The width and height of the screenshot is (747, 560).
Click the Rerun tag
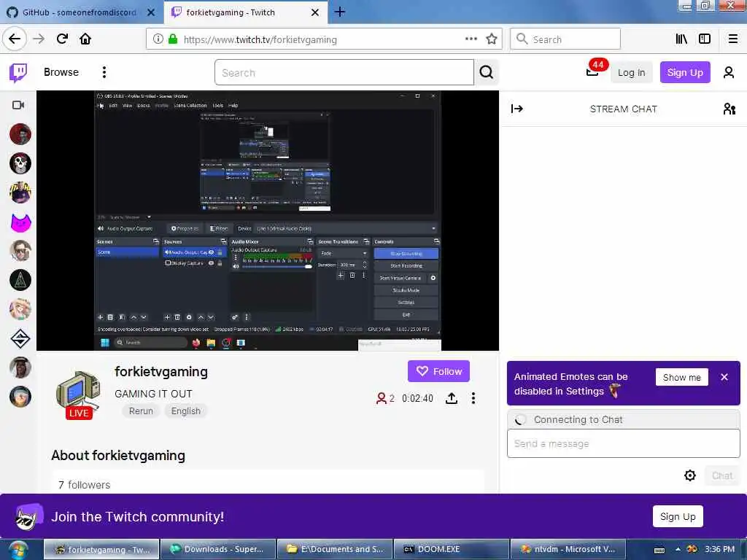click(x=141, y=411)
